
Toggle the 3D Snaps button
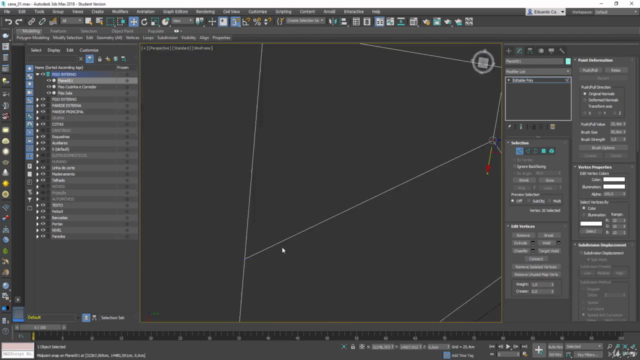(236, 22)
